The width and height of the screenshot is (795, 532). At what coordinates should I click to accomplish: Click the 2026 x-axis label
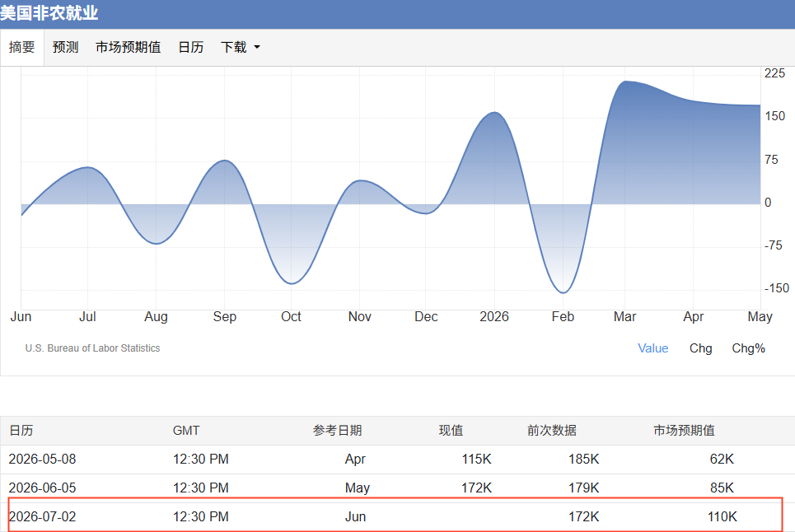(493, 317)
